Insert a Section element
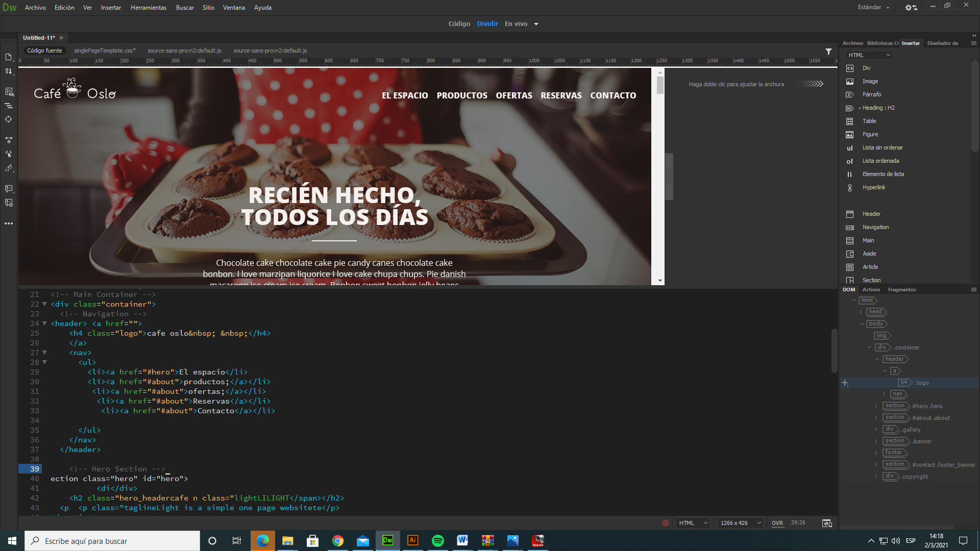Screen dimensions: 980x551 click(x=871, y=281)
